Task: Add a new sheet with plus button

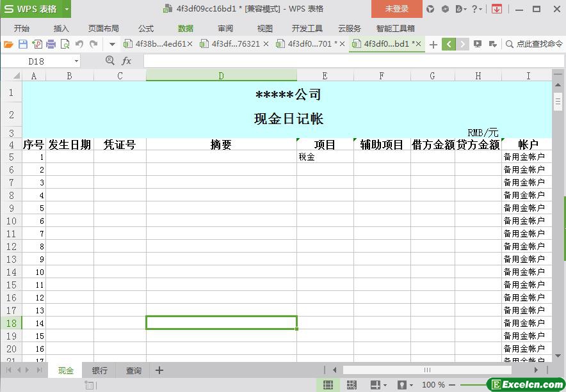Action: pyautogui.click(x=159, y=370)
